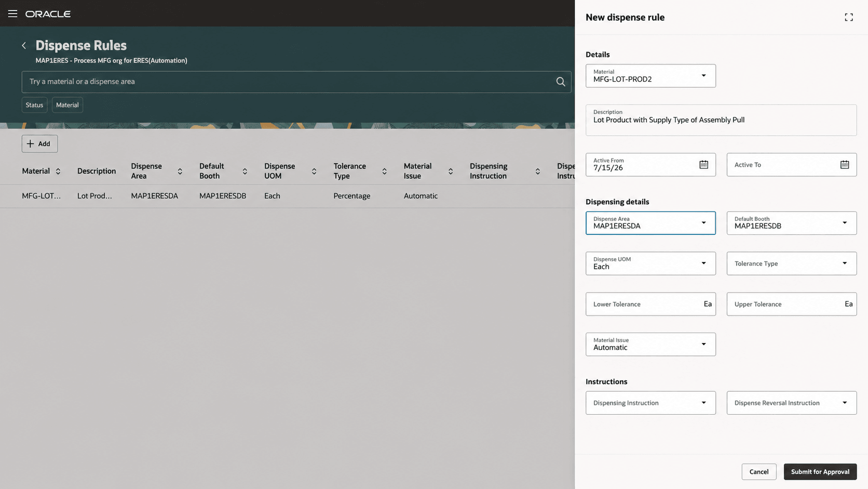Cancel the new dispense rule

(x=759, y=472)
